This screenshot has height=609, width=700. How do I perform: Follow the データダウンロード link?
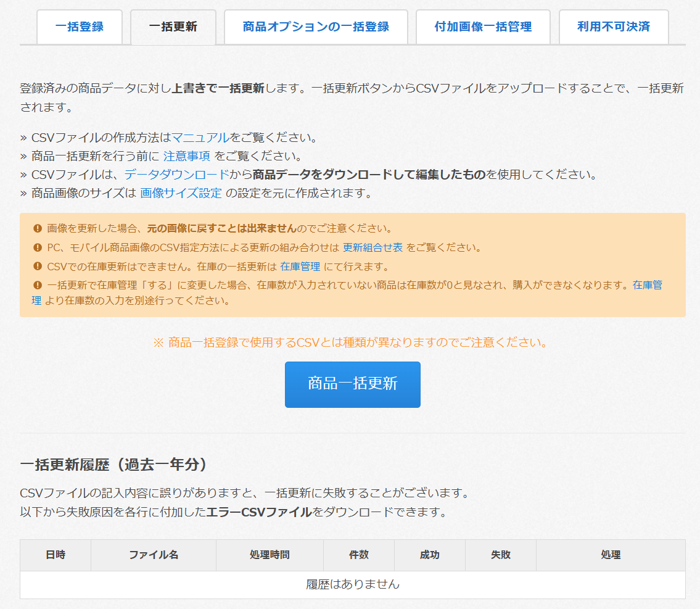click(x=176, y=175)
